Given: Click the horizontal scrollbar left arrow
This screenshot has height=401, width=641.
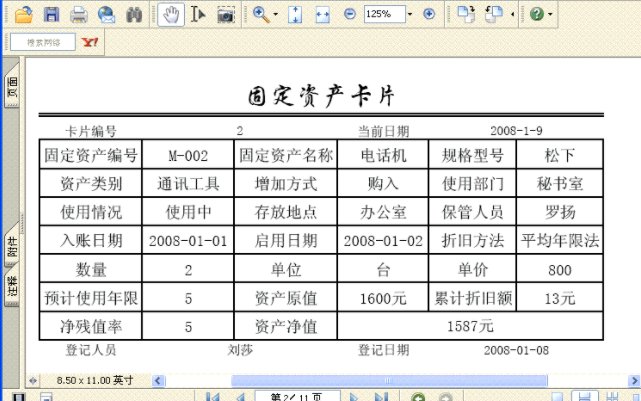Looking at the screenshot, I should click(159, 381).
